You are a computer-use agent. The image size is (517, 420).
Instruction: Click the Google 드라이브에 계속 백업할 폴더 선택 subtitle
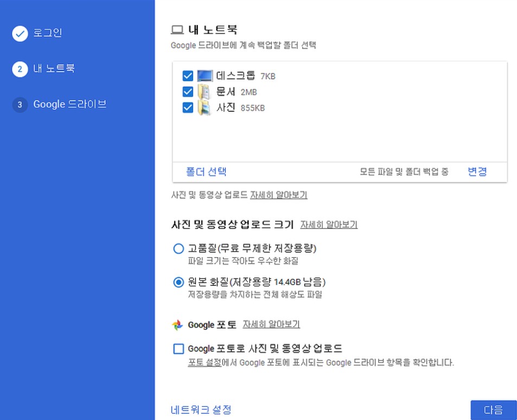244,45
